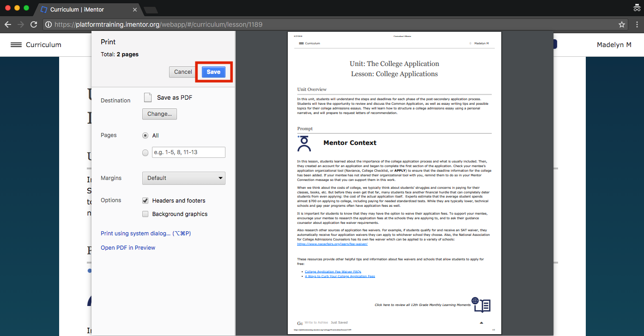The width and height of the screenshot is (644, 336).
Task: Focus the browser address bar
Action: [335, 24]
